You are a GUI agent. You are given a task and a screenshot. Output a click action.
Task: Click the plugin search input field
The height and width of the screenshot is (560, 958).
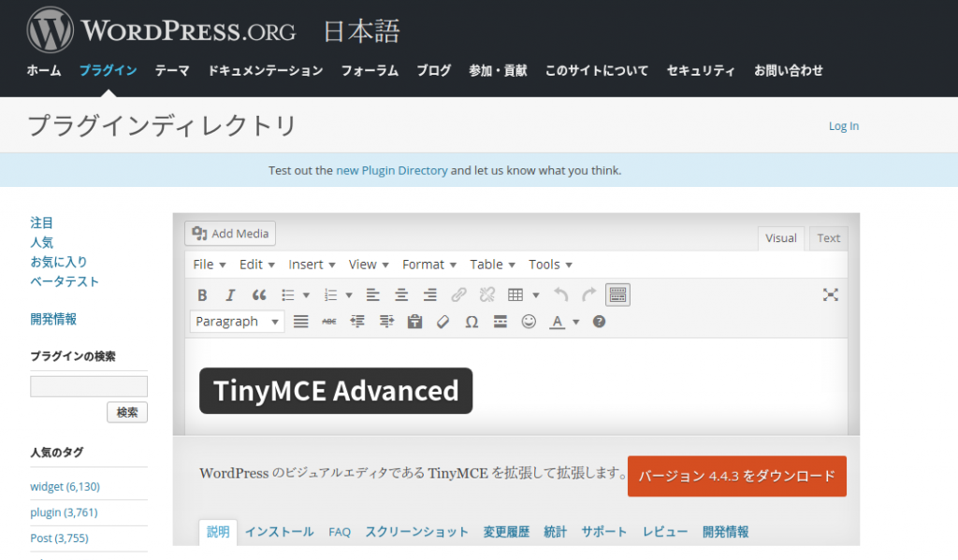pyautogui.click(x=89, y=386)
